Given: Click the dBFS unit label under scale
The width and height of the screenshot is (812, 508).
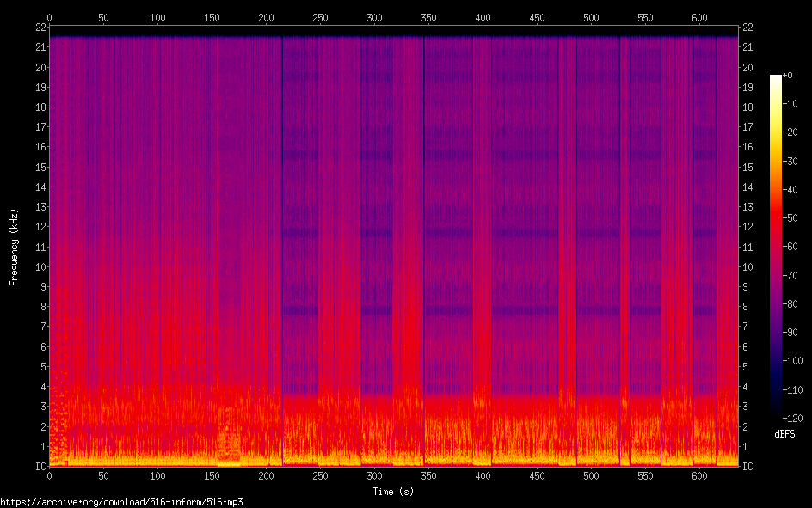Looking at the screenshot, I should click(x=784, y=434).
